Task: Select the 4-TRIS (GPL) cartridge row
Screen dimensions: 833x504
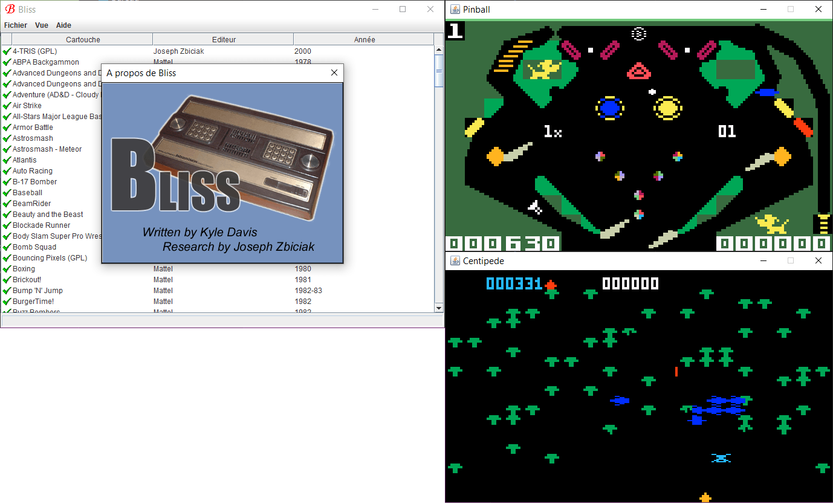Action: [x=218, y=51]
